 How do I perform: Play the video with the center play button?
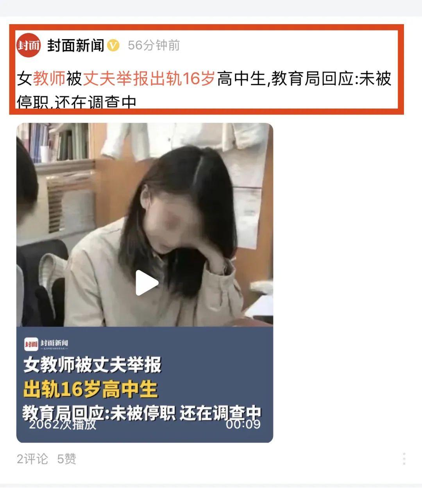tap(146, 283)
